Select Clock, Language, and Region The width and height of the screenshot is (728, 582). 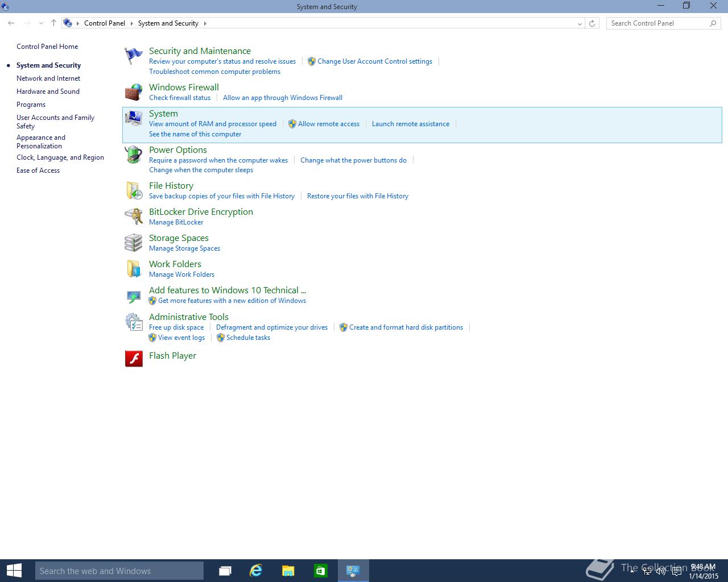60,157
